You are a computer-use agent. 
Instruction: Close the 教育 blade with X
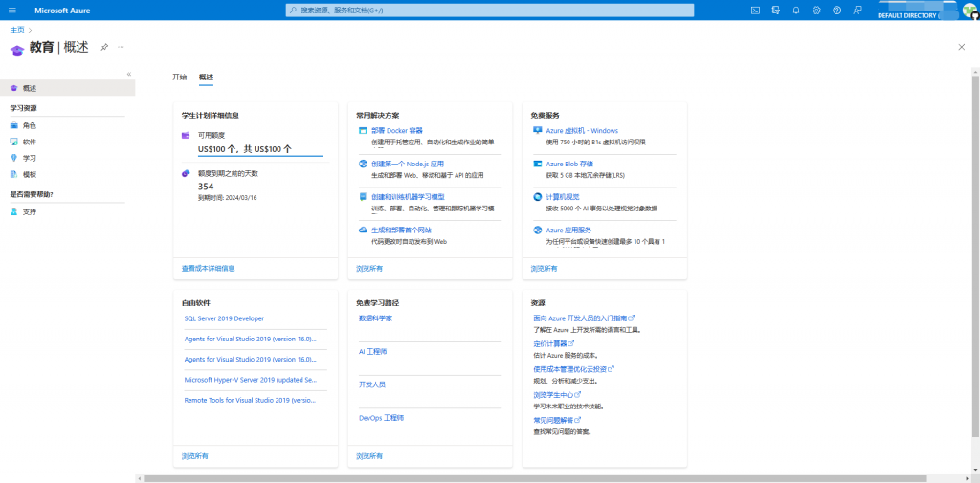tap(961, 47)
